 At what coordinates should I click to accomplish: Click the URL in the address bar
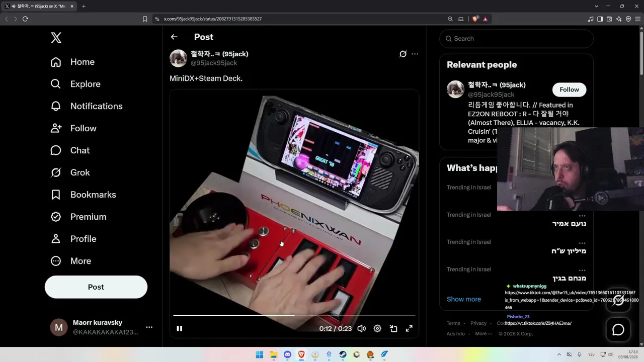[213, 19]
